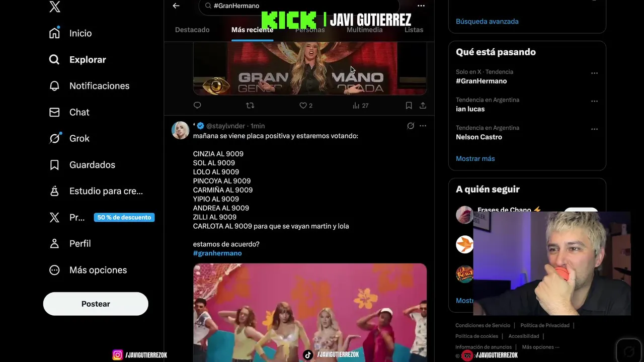Screen dimensions: 644x362
Task: Click Mostrar más under trends
Action: click(475, 158)
